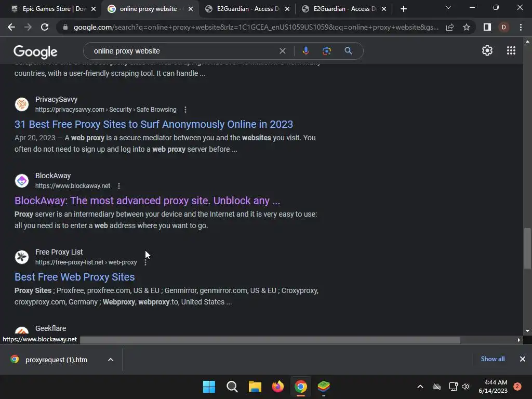Open File Explorer from taskbar
The width and height of the screenshot is (532, 399).
[x=255, y=387]
